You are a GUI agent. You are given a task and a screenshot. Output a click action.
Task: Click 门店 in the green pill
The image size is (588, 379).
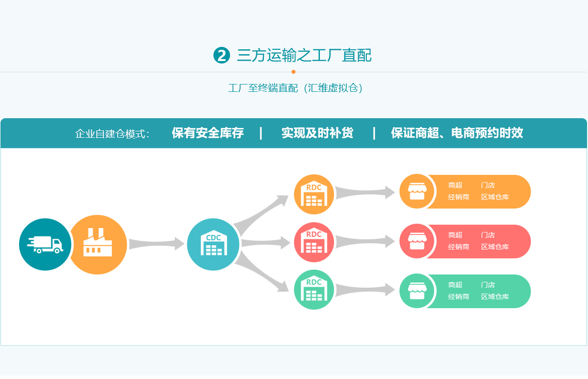coord(487,285)
